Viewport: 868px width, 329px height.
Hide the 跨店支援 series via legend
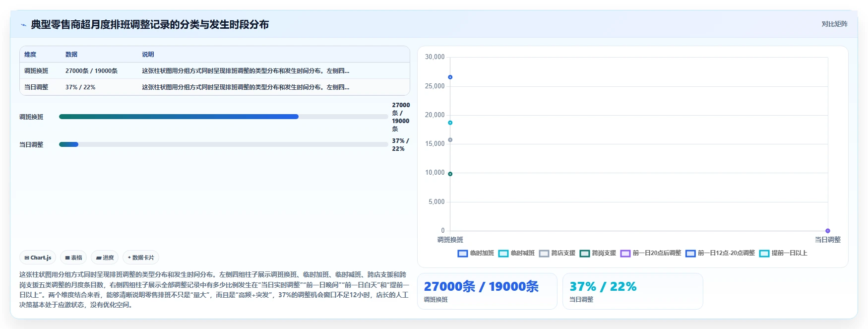click(557, 253)
